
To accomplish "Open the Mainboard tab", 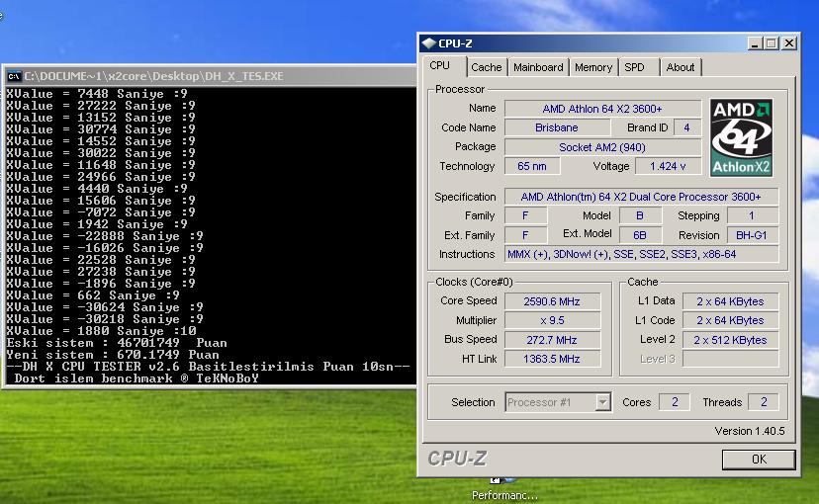I will point(538,67).
